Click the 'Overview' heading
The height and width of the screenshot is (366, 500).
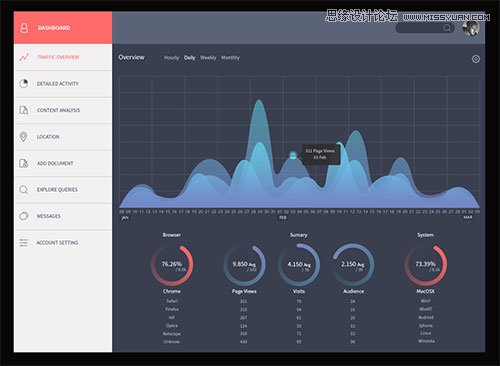tap(131, 57)
